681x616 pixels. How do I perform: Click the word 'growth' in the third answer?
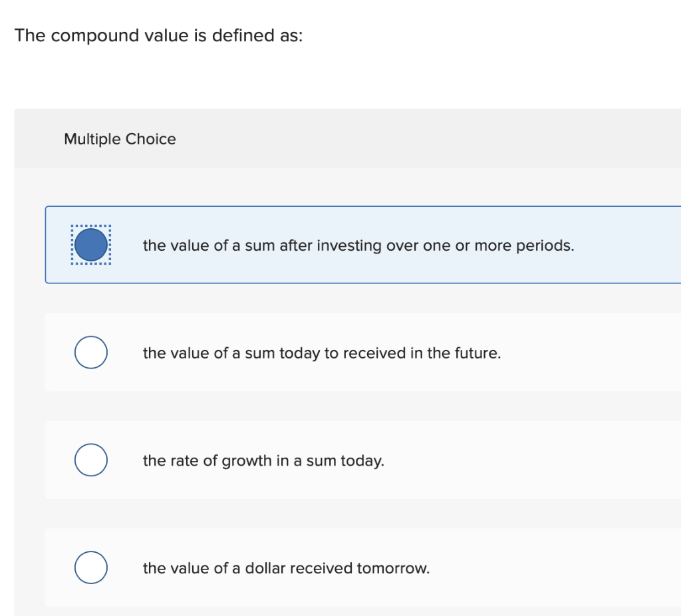244,460
